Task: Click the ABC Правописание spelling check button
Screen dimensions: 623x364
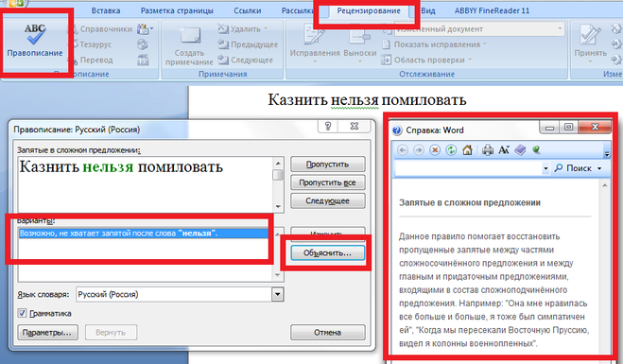Action: pos(35,40)
